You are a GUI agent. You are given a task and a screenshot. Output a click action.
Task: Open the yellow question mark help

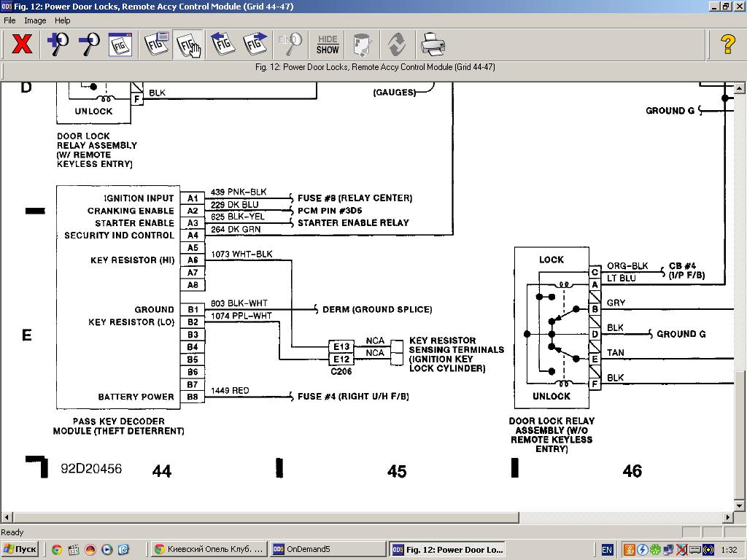pos(727,44)
